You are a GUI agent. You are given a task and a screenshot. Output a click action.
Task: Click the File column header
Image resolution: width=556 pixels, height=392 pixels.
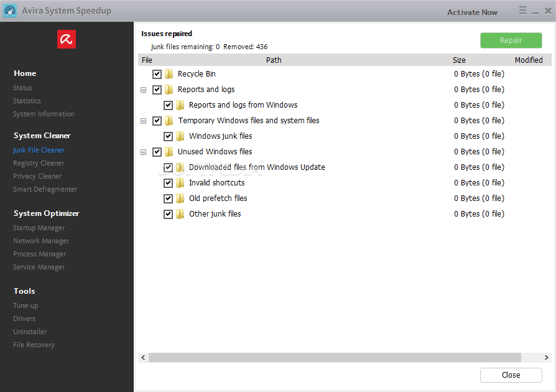(147, 60)
